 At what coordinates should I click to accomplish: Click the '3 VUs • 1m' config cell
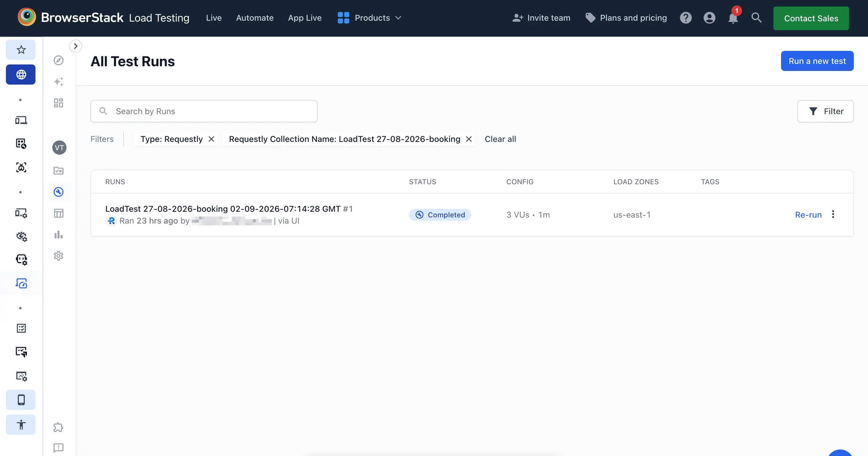[x=528, y=215]
